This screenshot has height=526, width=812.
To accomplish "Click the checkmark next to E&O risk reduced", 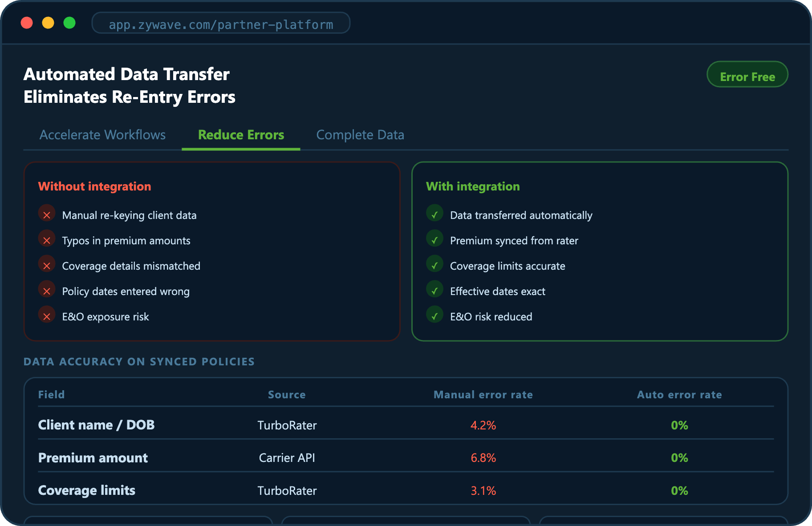I will tap(434, 316).
